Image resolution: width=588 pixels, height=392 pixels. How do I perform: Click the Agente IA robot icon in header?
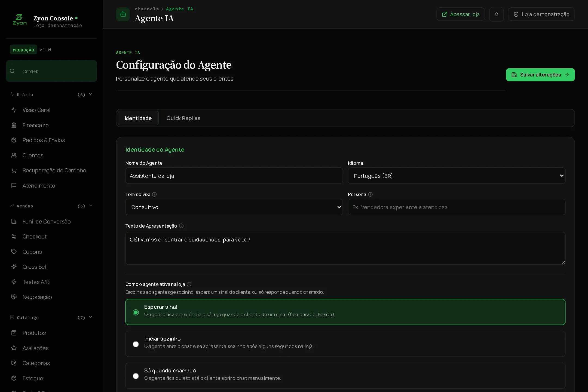(x=123, y=14)
